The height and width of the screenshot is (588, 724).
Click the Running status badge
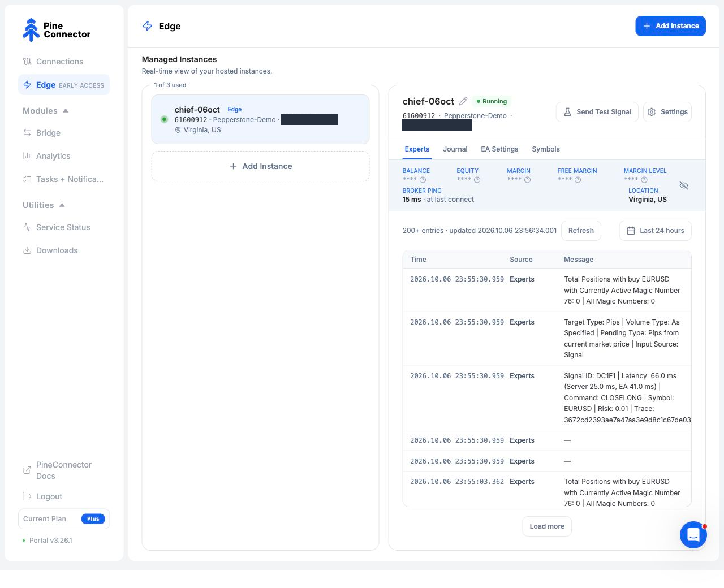tap(492, 101)
